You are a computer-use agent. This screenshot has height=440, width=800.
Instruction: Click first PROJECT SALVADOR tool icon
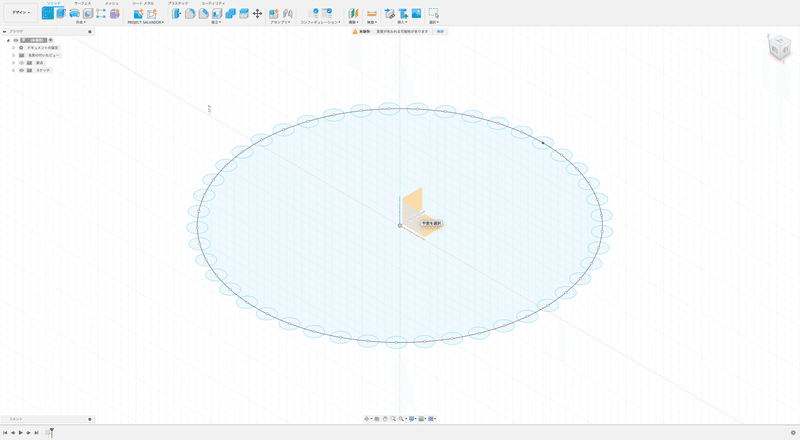click(x=138, y=14)
